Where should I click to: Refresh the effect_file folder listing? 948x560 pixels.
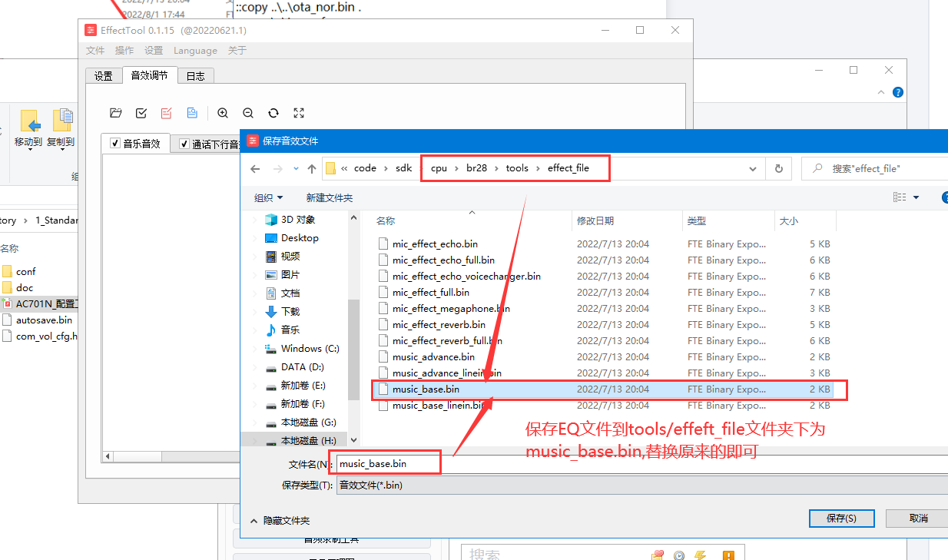(779, 168)
